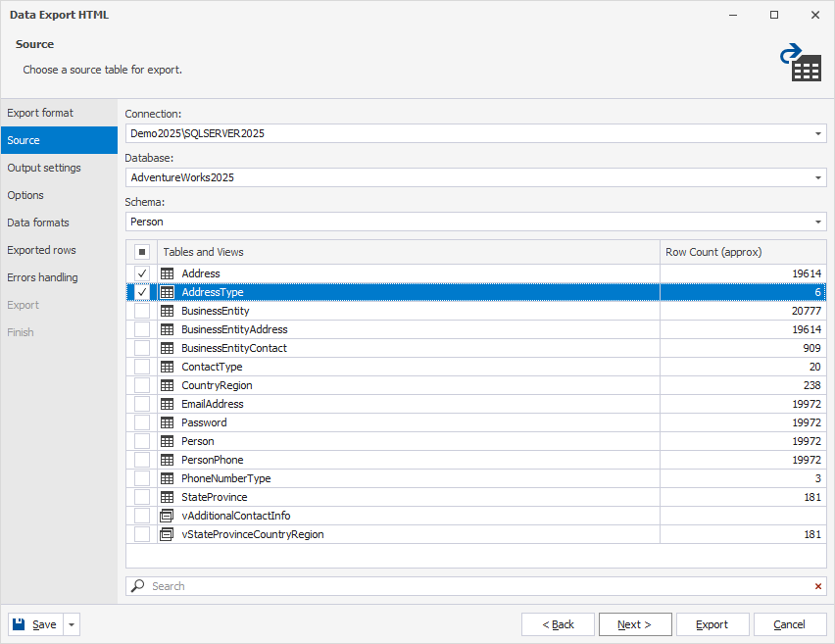Screen dimensions: 835x644
Task: Click the Next button
Action: click(x=635, y=624)
